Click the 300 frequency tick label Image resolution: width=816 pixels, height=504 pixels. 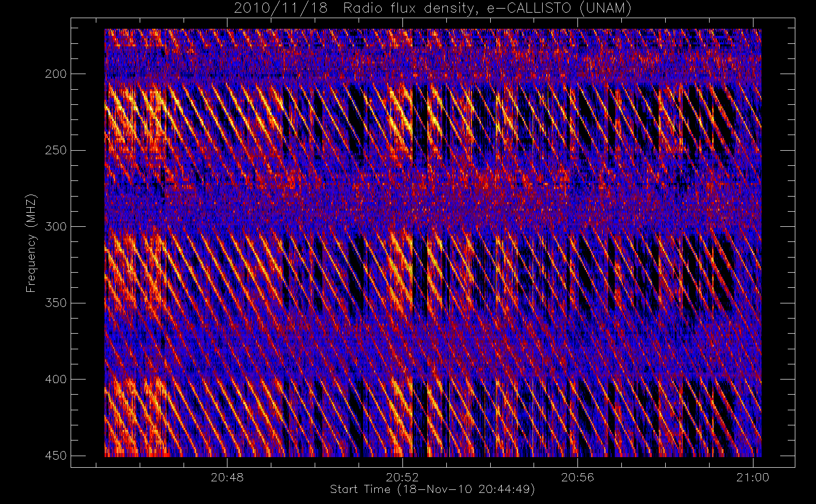point(55,227)
